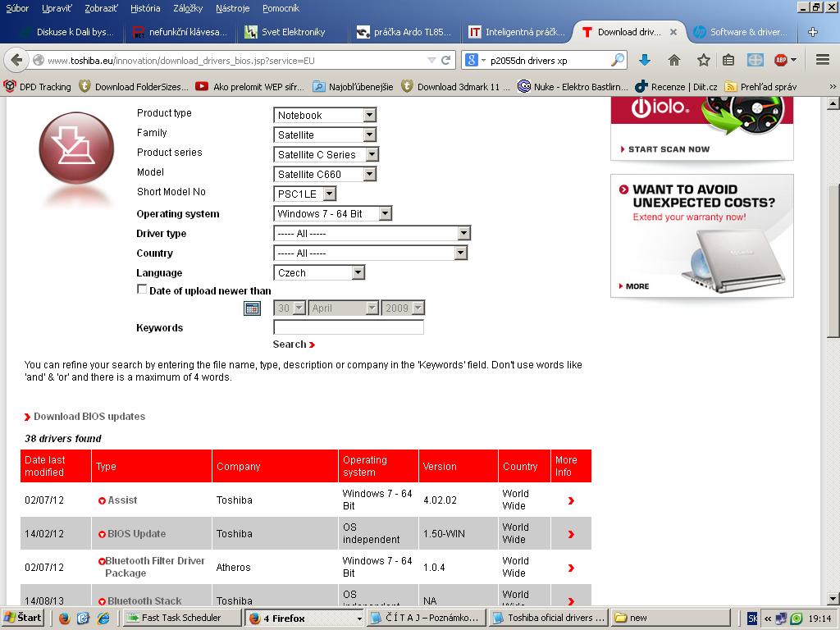Open the 'new' folder taskbar button

pos(671,618)
